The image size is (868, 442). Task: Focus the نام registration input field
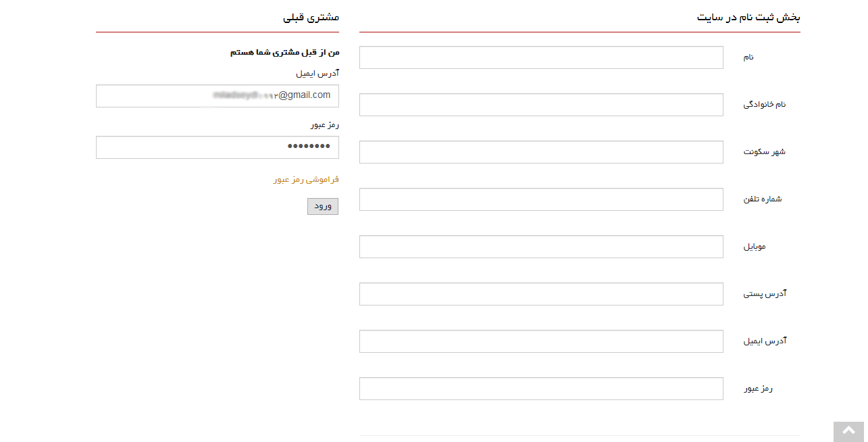pos(540,57)
